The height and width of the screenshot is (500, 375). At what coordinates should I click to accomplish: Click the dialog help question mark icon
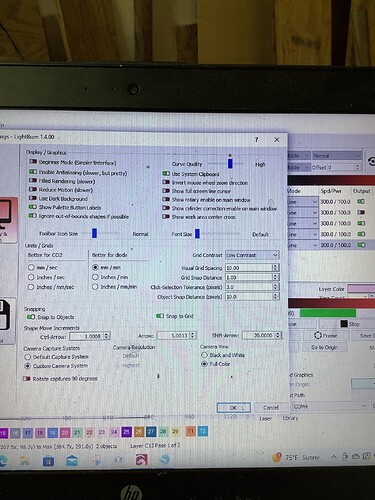click(x=256, y=139)
